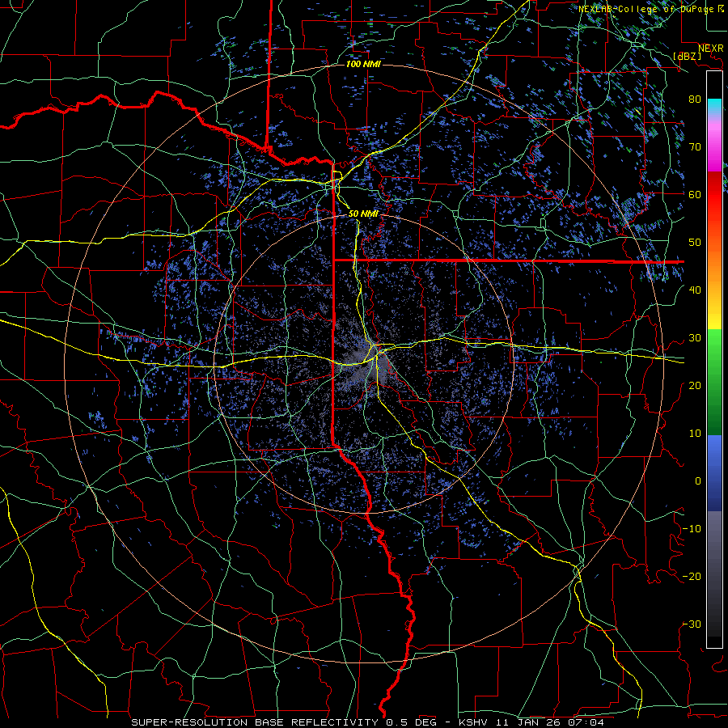Click the 80 value on the dBZ scale

coord(695,99)
